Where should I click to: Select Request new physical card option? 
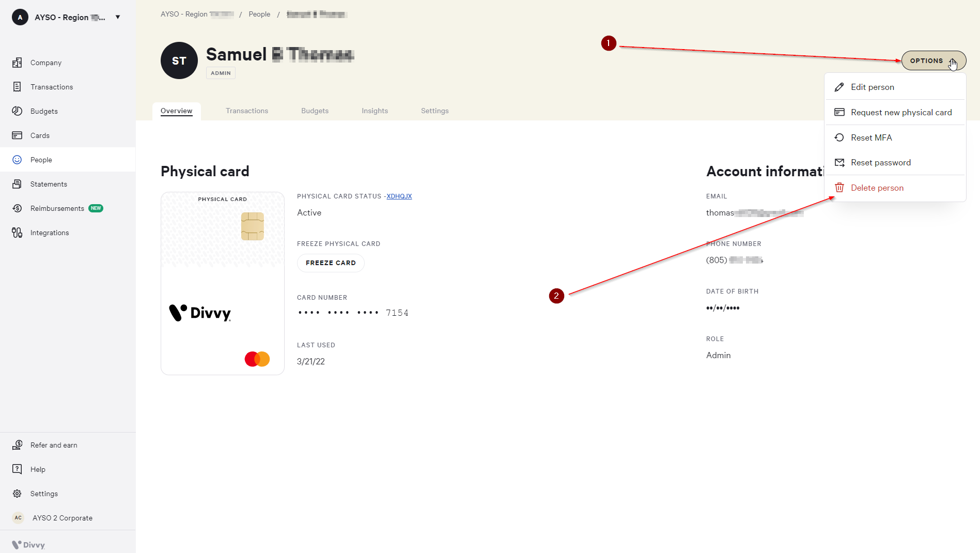point(901,112)
